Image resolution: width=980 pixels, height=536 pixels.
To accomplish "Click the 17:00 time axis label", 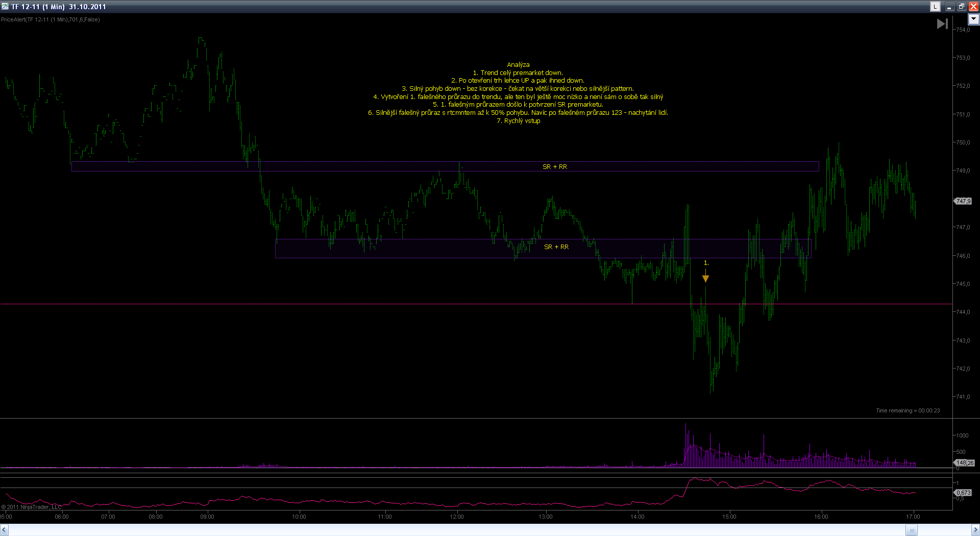I will click(x=913, y=517).
